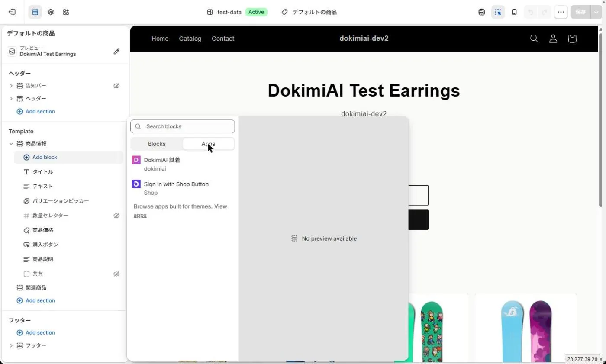Viewport: 606px width, 364px height.
Task: Open theme settings gear icon
Action: [51, 12]
